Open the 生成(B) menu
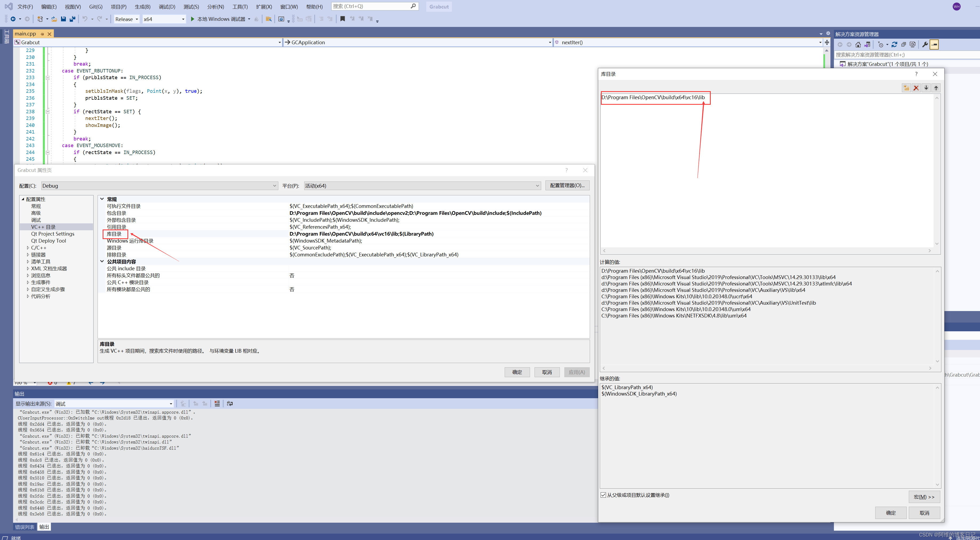 (x=142, y=6)
